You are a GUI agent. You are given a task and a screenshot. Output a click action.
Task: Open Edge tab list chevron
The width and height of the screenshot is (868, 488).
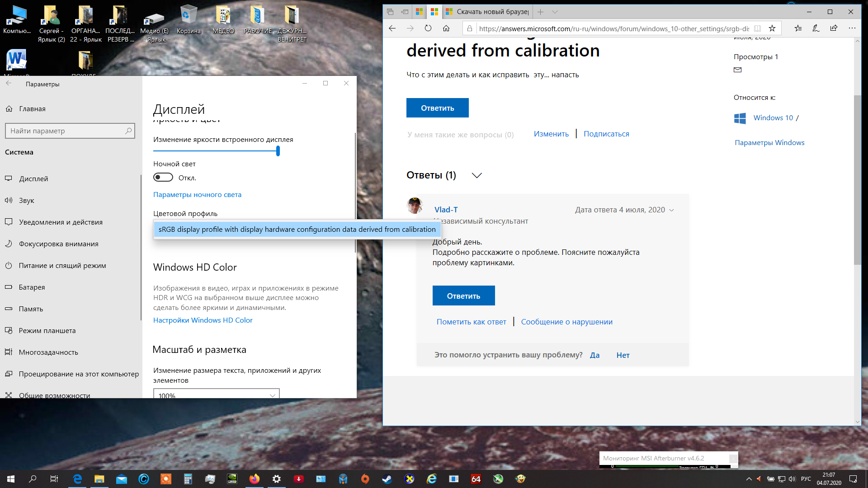tap(555, 12)
